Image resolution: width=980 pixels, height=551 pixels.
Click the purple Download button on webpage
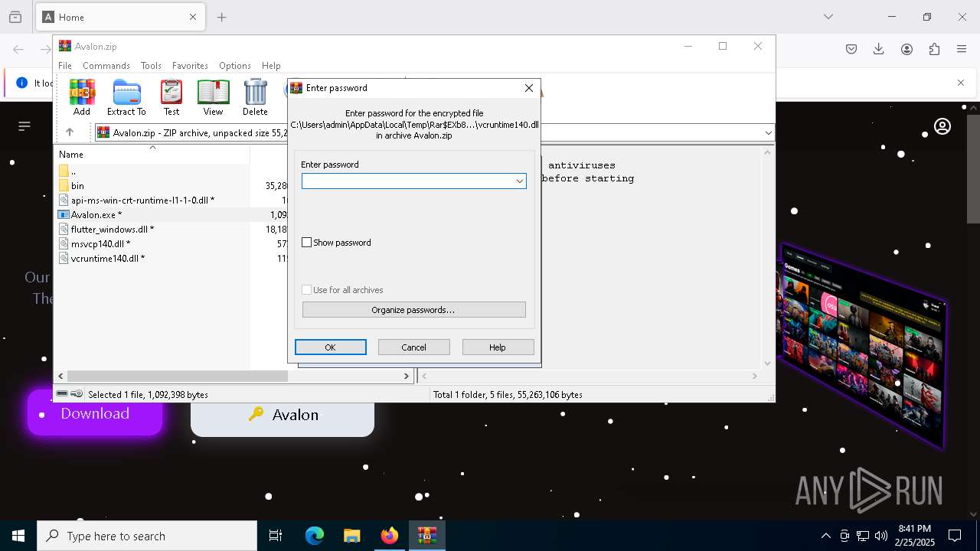pyautogui.click(x=95, y=413)
